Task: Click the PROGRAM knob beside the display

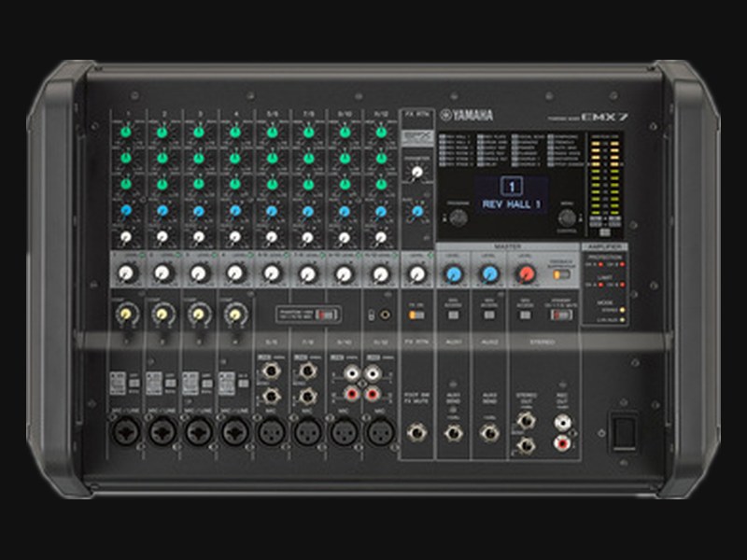Action: [458, 217]
